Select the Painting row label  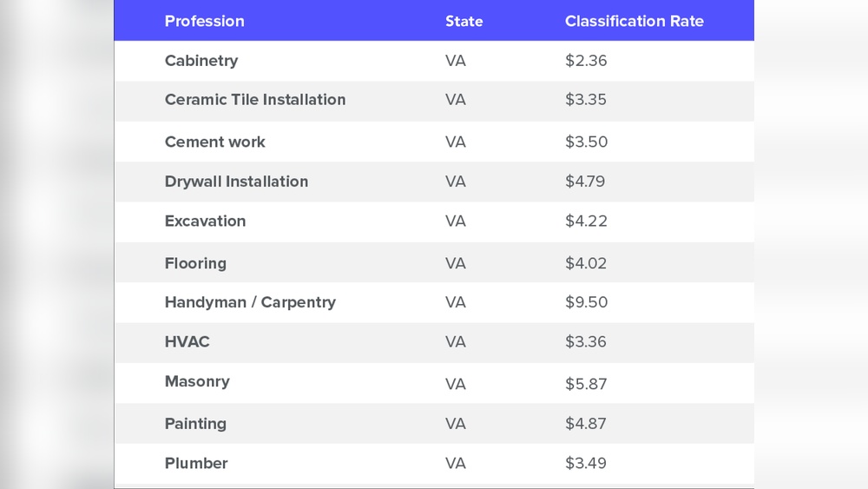[195, 424]
